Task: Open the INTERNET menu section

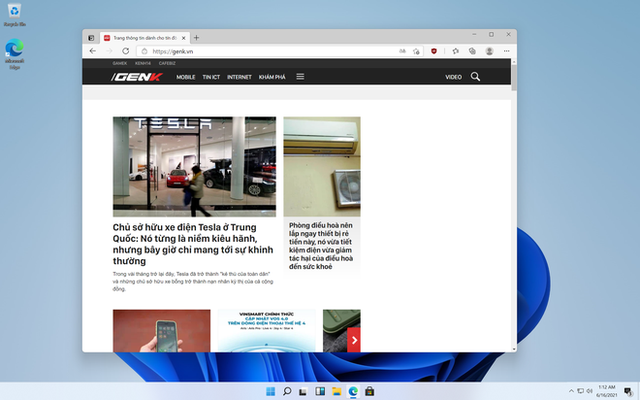Action: click(x=239, y=77)
